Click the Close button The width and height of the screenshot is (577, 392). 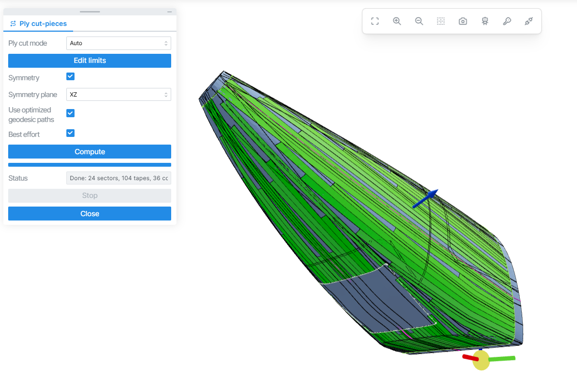[x=89, y=214]
